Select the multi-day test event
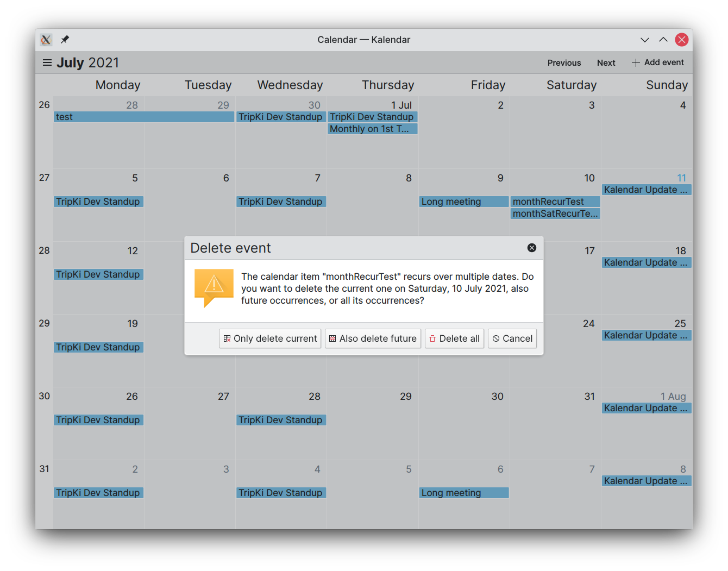The image size is (728, 571). pyautogui.click(x=144, y=117)
